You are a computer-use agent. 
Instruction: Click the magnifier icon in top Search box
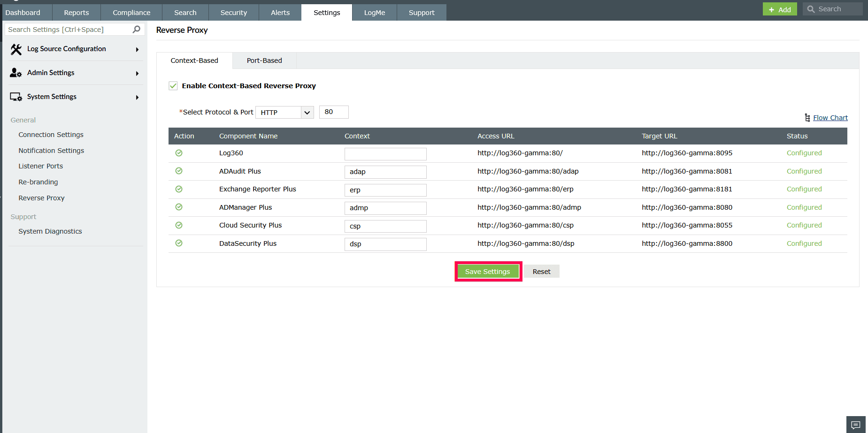pos(811,9)
